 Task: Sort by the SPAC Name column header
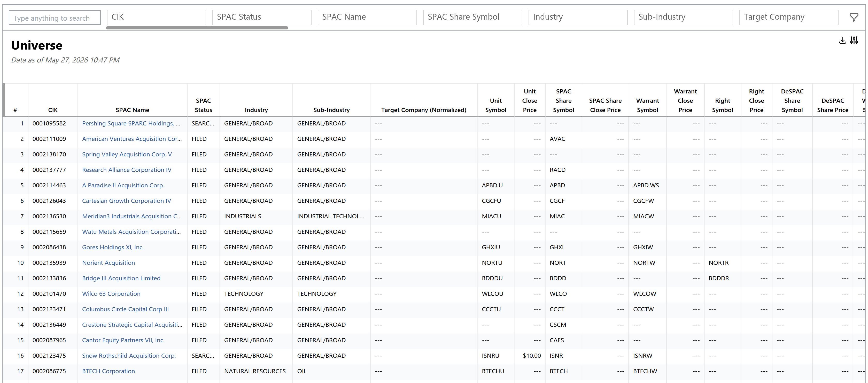[132, 110]
